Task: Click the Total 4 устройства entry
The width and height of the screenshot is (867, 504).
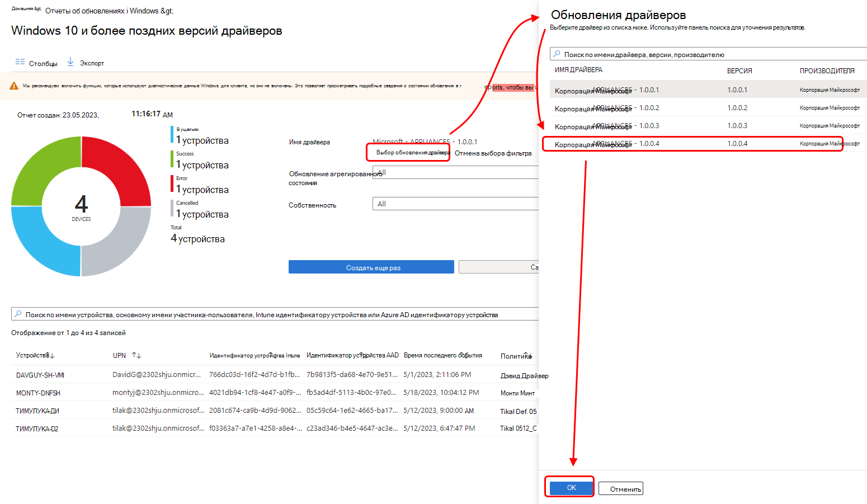Action: coord(197,234)
